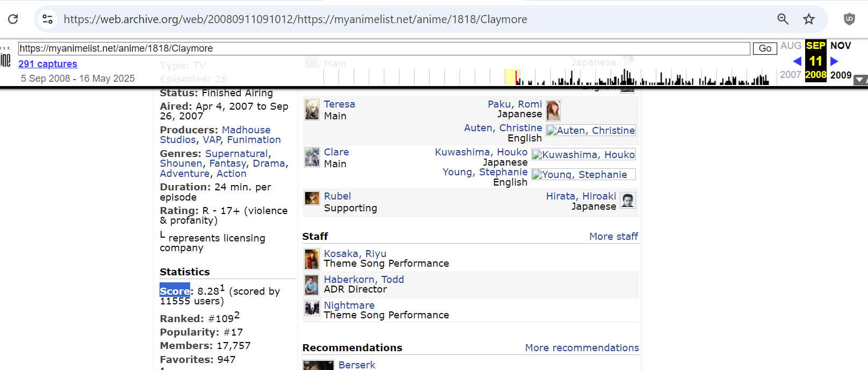This screenshot has height=370, width=868.
Task: Go to previous capture with left blue arrow
Action: [x=797, y=61]
